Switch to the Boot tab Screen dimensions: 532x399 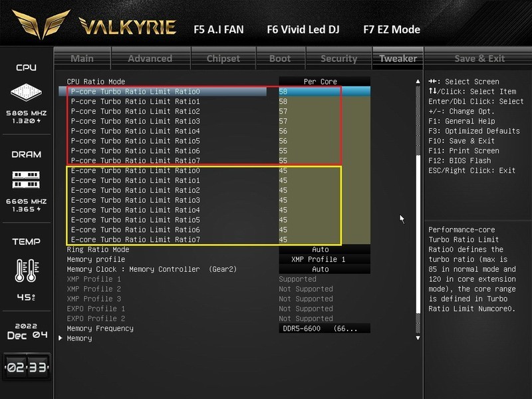(x=280, y=59)
